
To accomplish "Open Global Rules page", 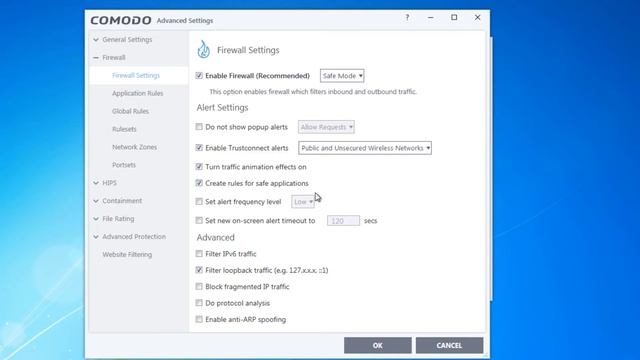I will (x=130, y=111).
